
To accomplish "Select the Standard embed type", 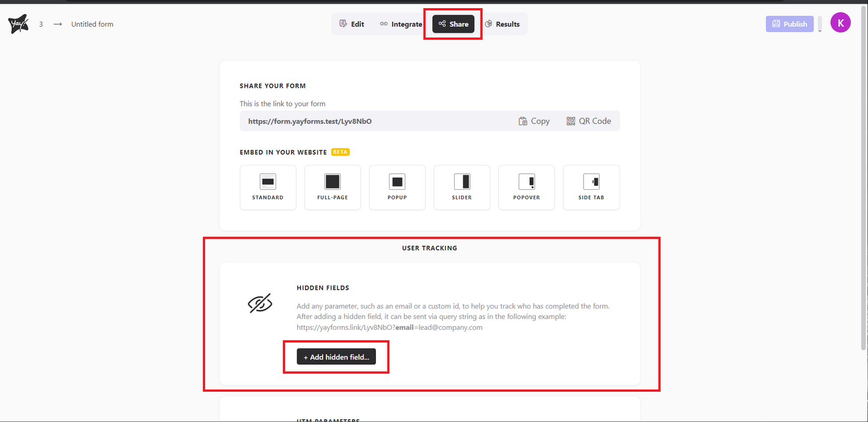I will click(x=268, y=187).
